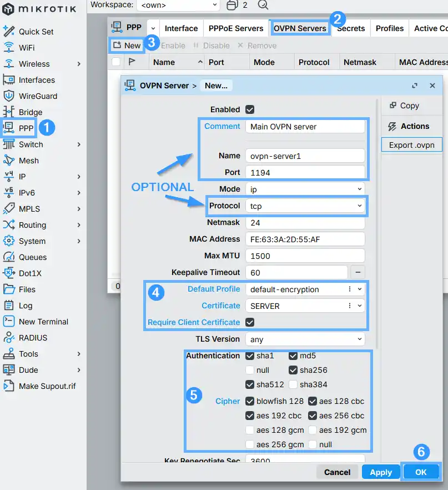
Task: Click Export .ovpn action
Action: coord(411,145)
